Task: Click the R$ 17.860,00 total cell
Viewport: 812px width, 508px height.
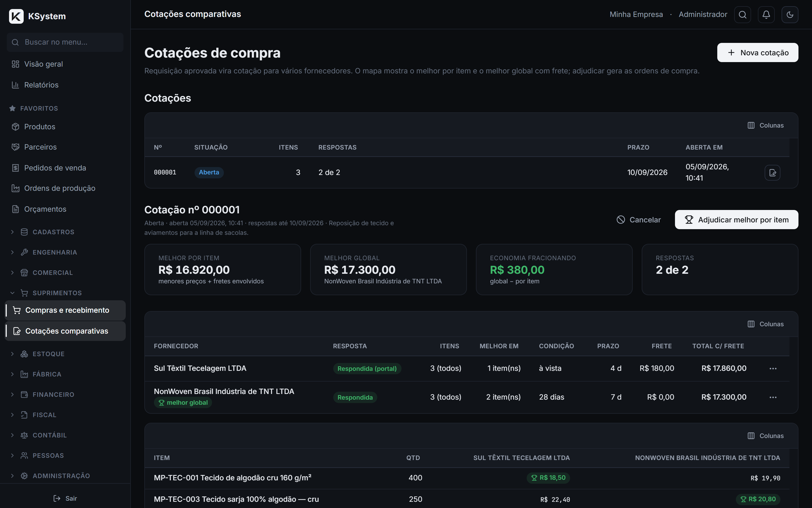Action: pos(724,369)
